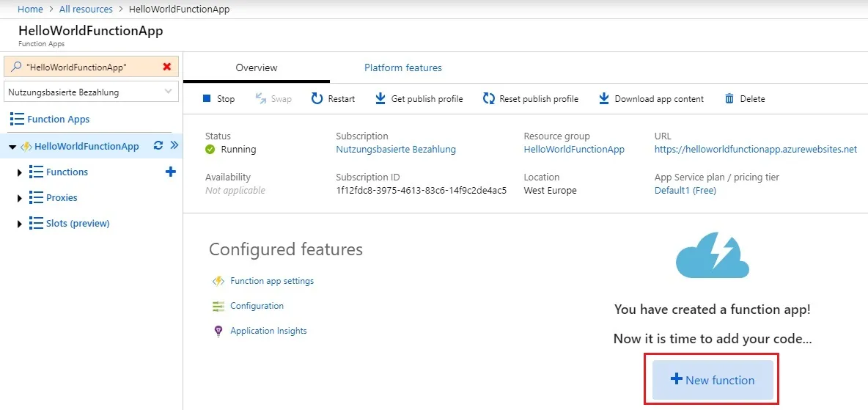Go to Home breadcrumb

(x=31, y=9)
